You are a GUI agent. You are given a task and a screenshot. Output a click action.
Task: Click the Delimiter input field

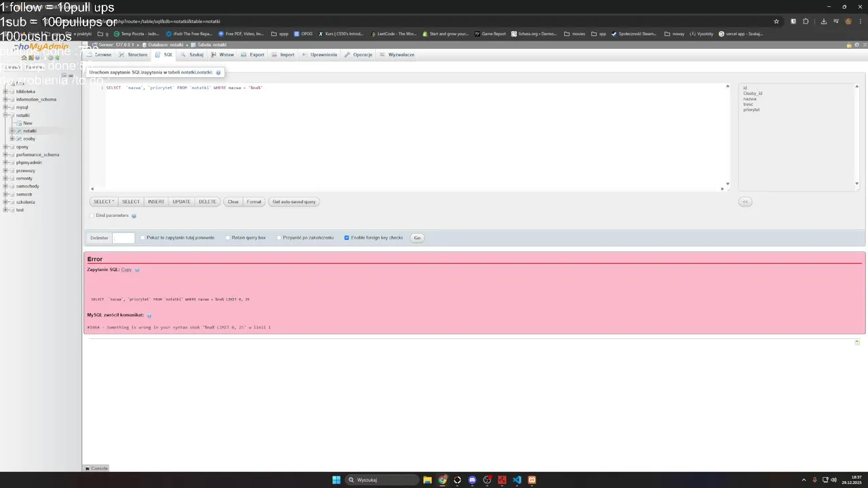123,238
